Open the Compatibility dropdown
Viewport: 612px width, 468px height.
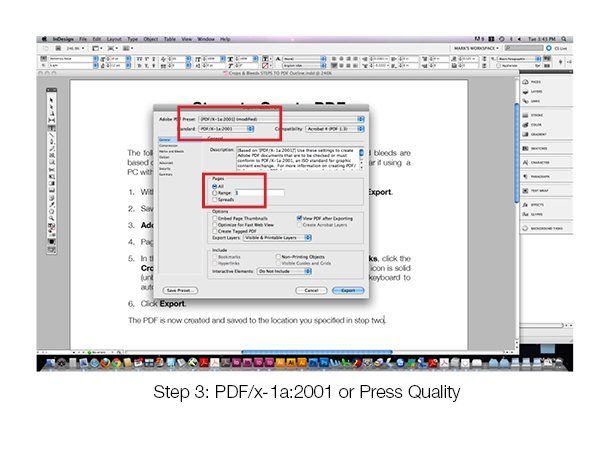point(335,129)
